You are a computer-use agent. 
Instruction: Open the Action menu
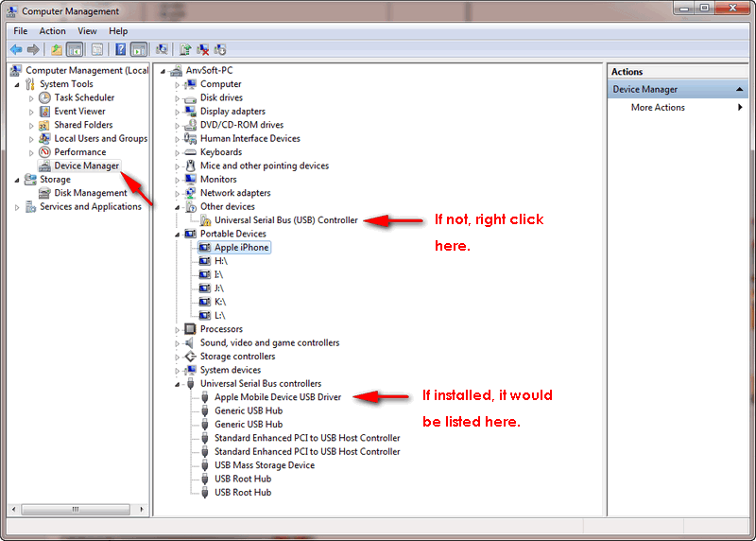(53, 31)
